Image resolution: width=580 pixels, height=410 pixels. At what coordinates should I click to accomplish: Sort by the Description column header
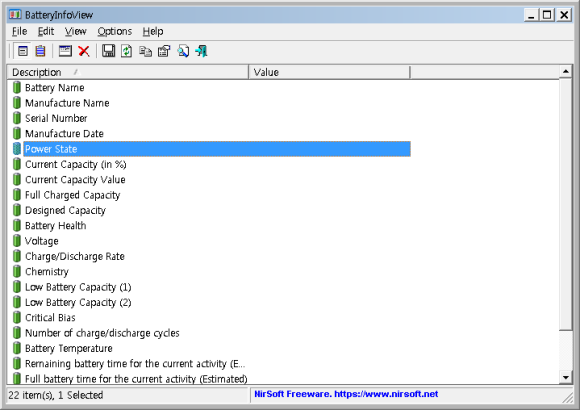coord(128,72)
